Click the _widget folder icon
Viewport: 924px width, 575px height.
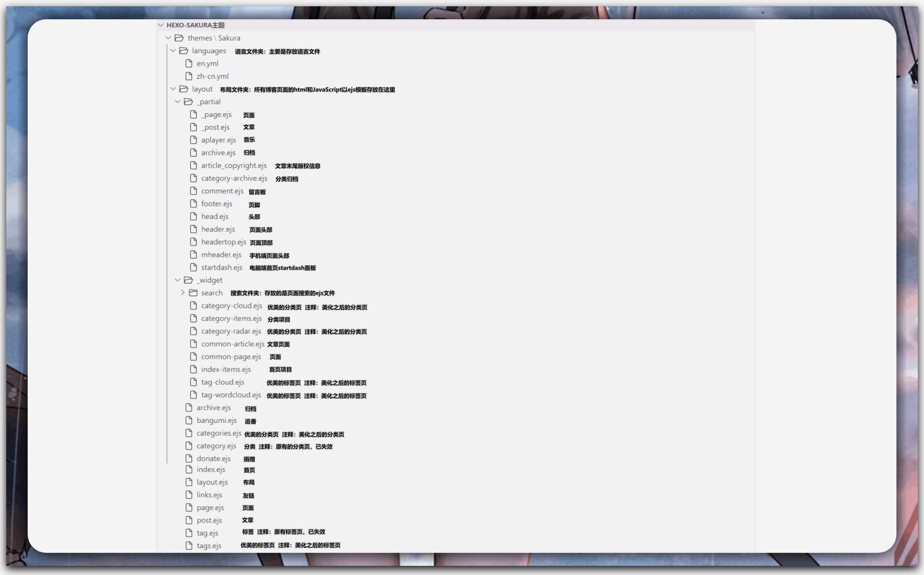tap(188, 280)
